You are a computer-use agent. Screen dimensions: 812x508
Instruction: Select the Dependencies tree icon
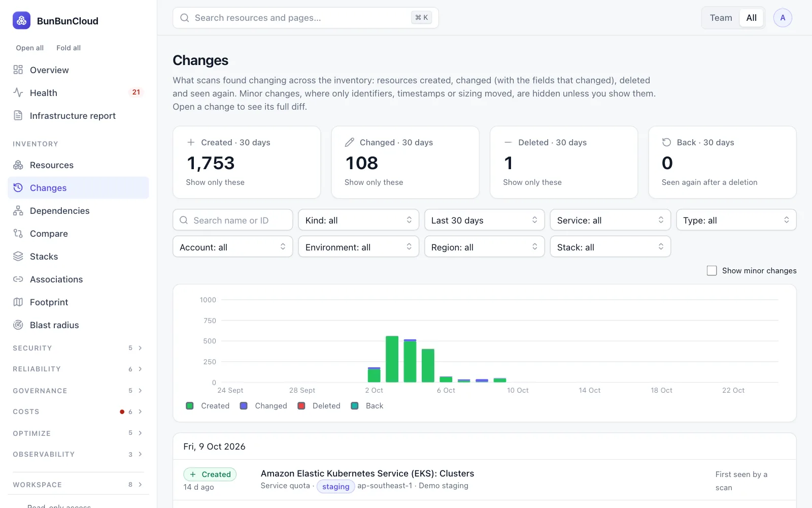click(x=18, y=210)
